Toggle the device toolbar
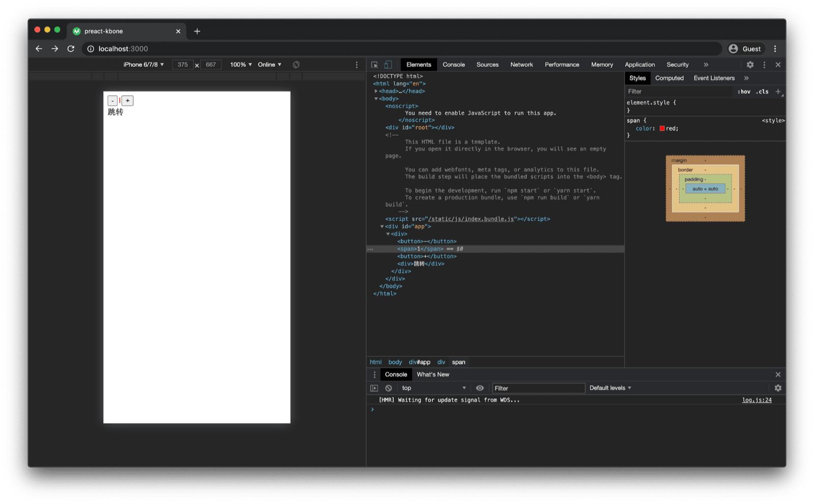The height and width of the screenshot is (504, 814). pos(388,65)
